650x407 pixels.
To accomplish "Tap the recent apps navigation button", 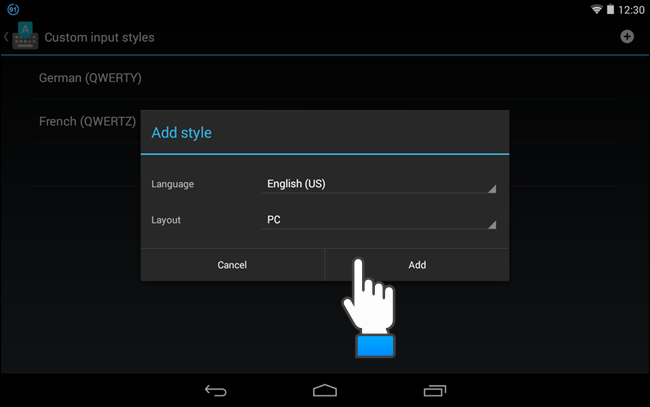I will click(434, 390).
